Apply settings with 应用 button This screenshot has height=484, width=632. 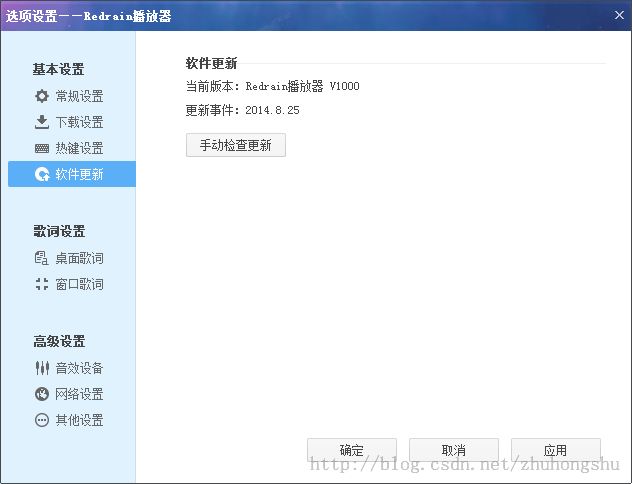coord(556,450)
